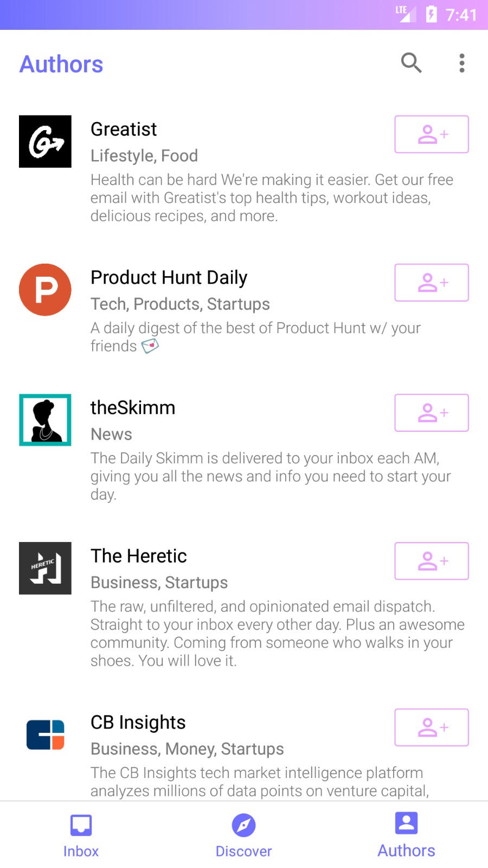Tap follow button for The Heretic
This screenshot has height=868, width=488.
pyautogui.click(x=431, y=561)
